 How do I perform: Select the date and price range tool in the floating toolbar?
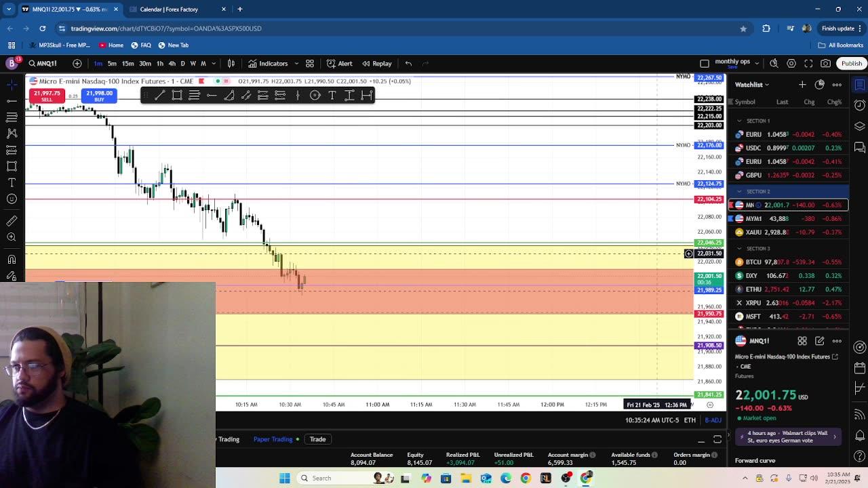pyautogui.click(x=367, y=96)
